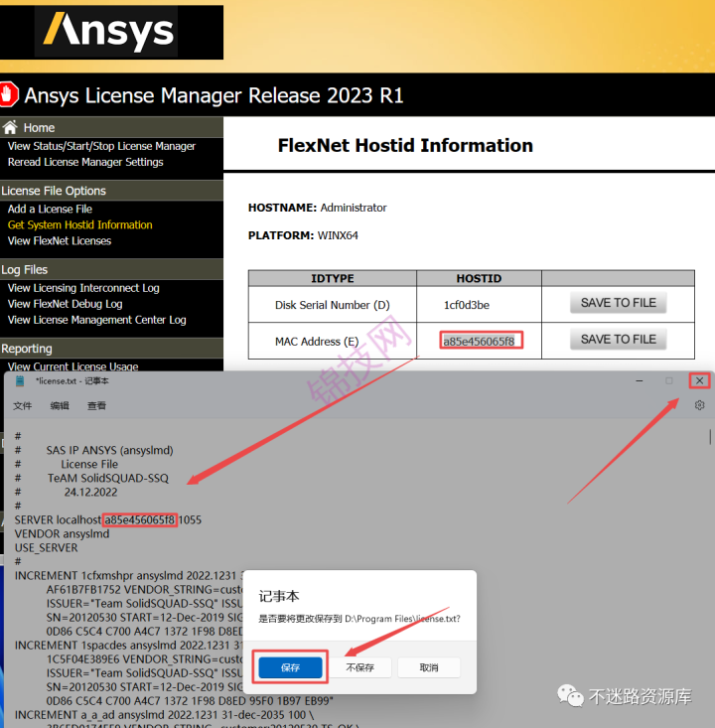Viewport: 715px width, 728px height.
Task: Save MAC Address to file
Action: tap(618, 340)
